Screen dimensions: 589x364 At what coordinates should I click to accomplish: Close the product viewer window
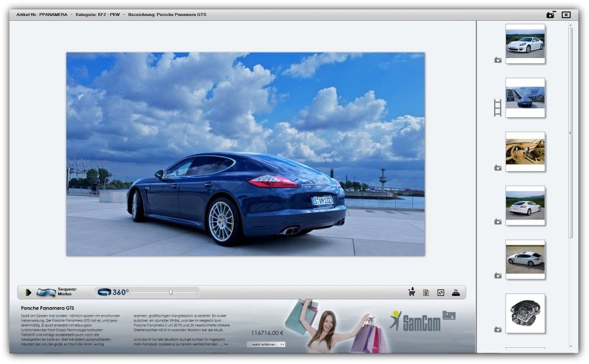(x=566, y=15)
